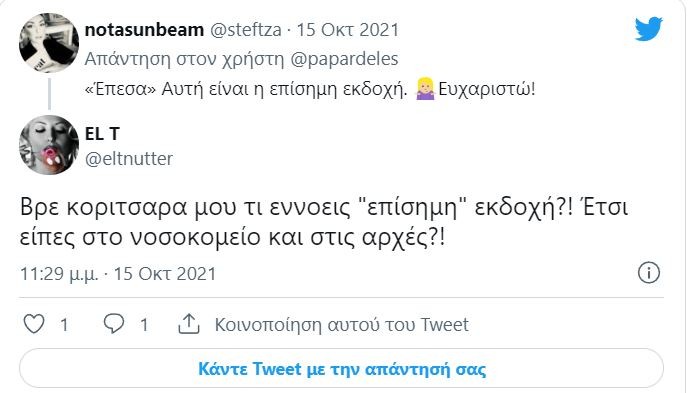Click the EL T display name
This screenshot has height=393, width=696.
102,134
